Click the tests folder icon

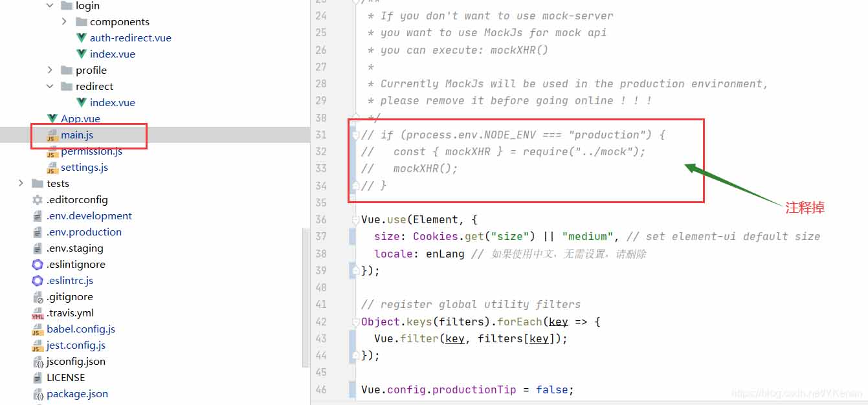point(38,184)
